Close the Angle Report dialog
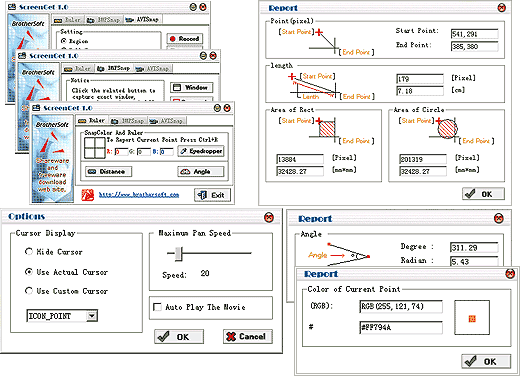The image size is (520, 376). pyautogui.click(x=499, y=218)
